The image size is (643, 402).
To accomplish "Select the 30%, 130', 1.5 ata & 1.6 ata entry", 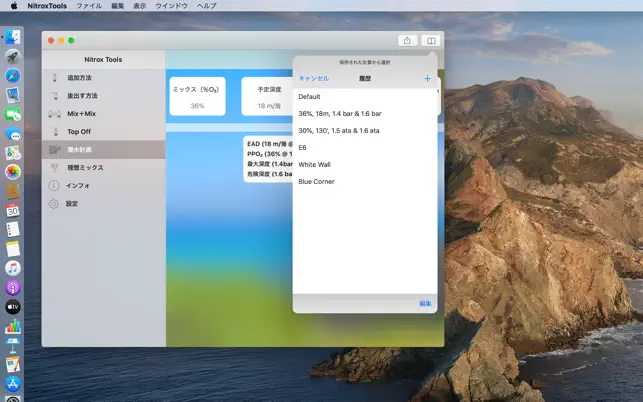I will 365,130.
